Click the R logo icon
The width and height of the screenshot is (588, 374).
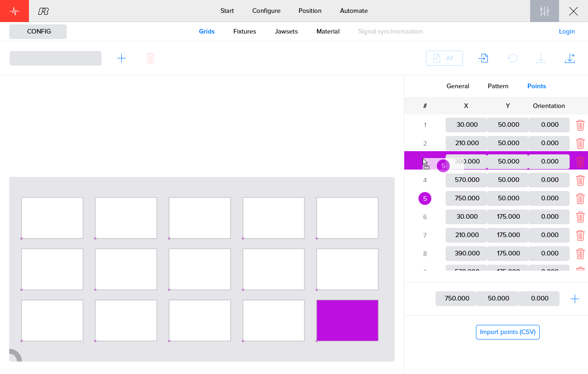click(x=44, y=11)
